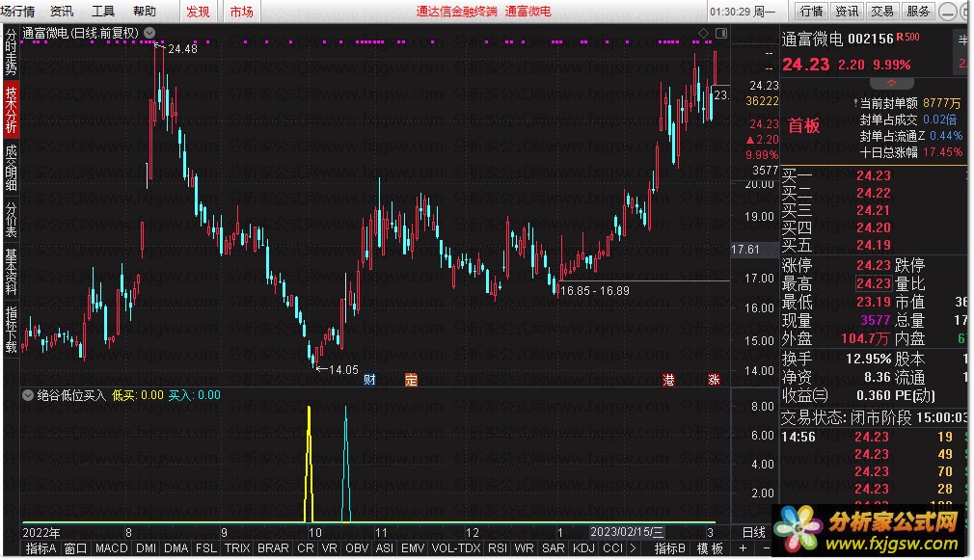Switch indicator to EMV

coord(413,548)
